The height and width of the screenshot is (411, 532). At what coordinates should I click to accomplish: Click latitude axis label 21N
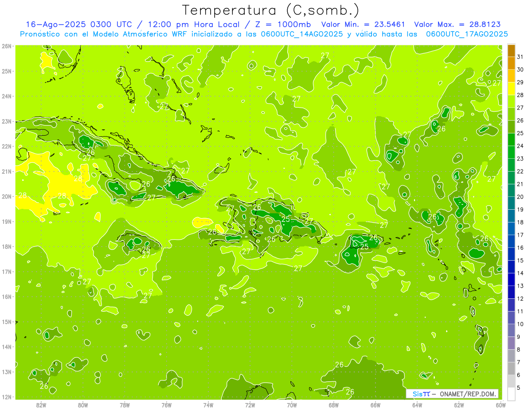pos(7,172)
